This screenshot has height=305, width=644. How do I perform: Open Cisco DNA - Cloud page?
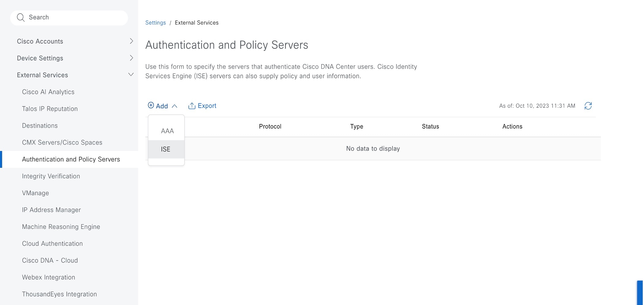click(50, 261)
